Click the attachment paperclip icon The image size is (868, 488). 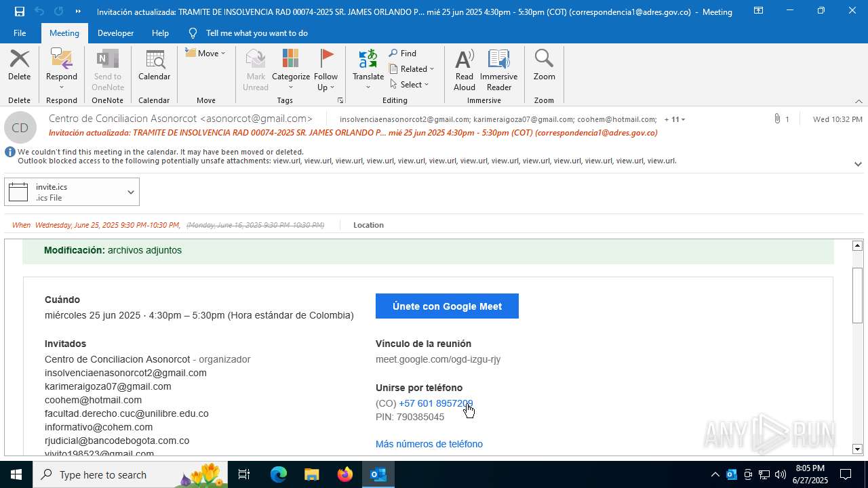tap(777, 119)
